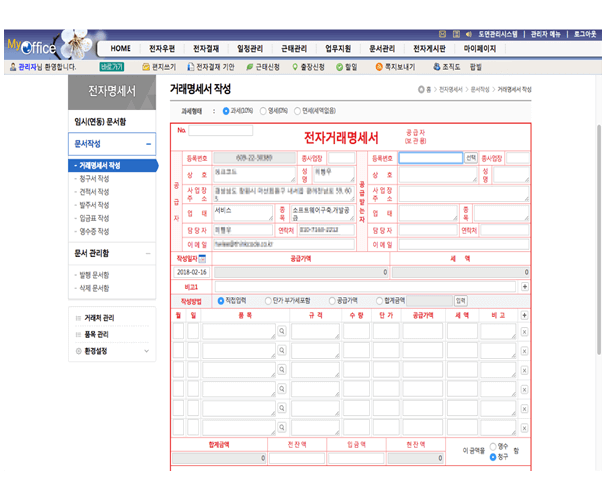Delete the second item row

click(x=524, y=351)
